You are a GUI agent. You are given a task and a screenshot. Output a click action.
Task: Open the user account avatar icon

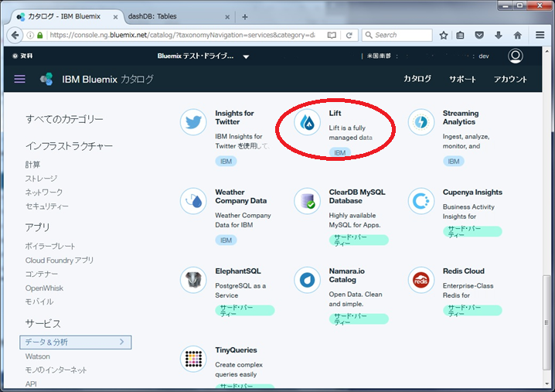[x=516, y=56]
